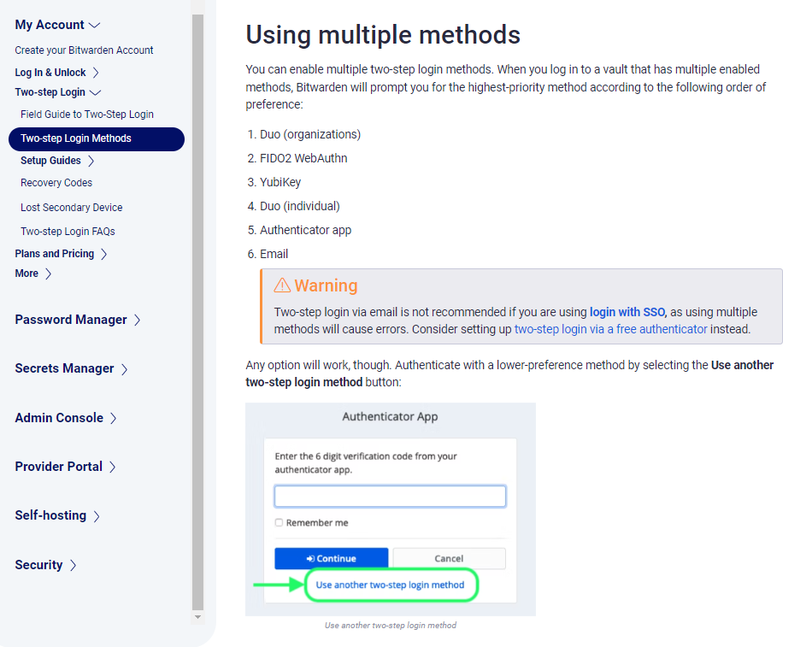Open the Security section label

click(x=38, y=565)
